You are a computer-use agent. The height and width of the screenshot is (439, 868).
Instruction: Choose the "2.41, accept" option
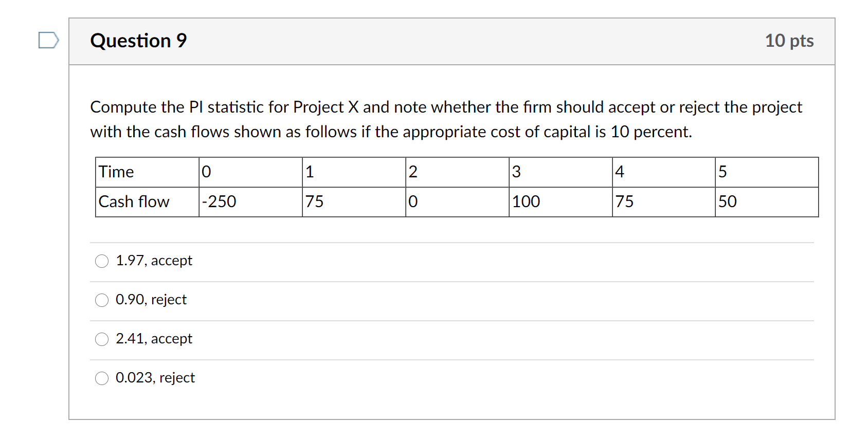pos(102,339)
